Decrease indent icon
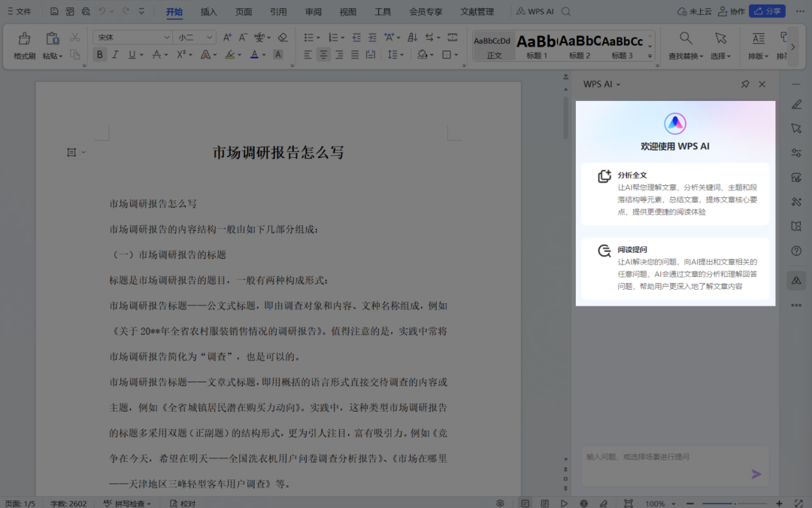The image size is (812, 508). point(356,38)
